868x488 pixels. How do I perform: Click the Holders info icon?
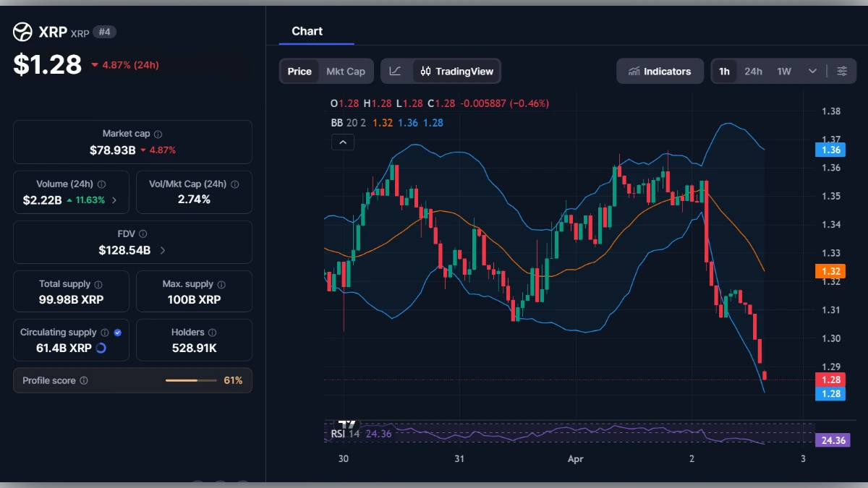coord(211,332)
